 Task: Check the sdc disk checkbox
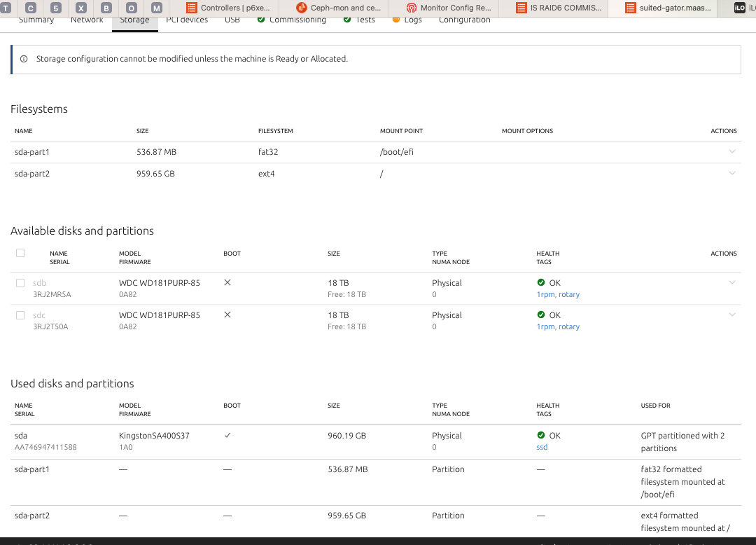coord(20,315)
